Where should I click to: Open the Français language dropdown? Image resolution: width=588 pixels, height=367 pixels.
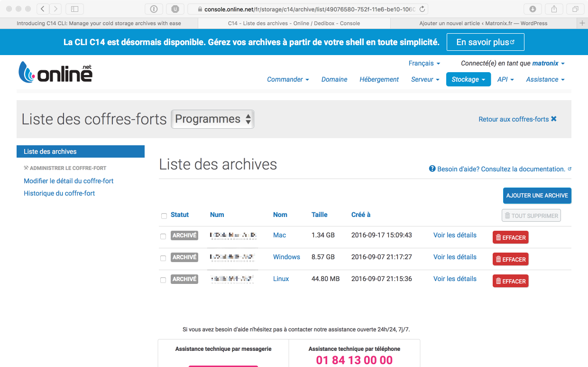[424, 63]
